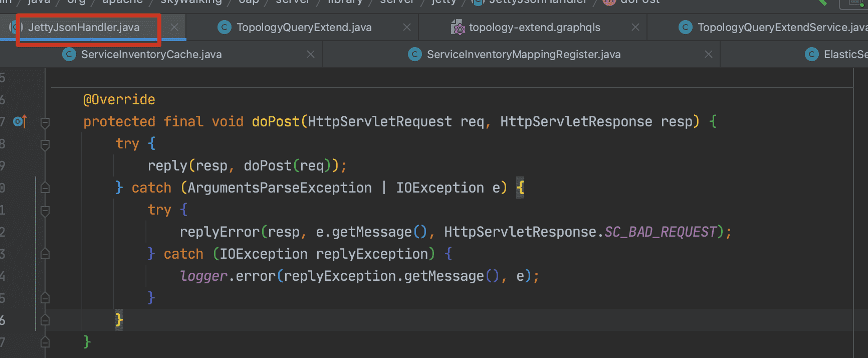Close the TopologyQueryExtend.java tab
The width and height of the screenshot is (868, 358).
point(407,28)
